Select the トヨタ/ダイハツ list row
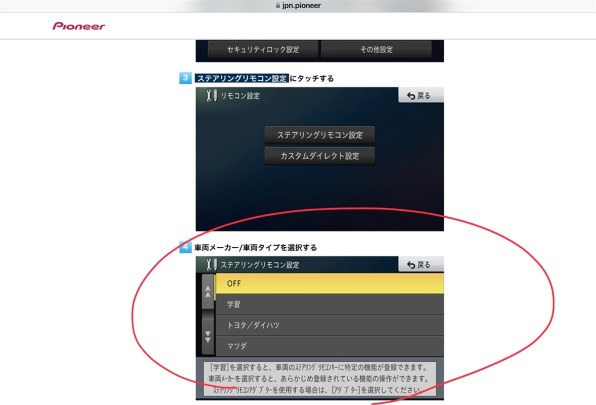The height and width of the screenshot is (405, 596). [330, 325]
